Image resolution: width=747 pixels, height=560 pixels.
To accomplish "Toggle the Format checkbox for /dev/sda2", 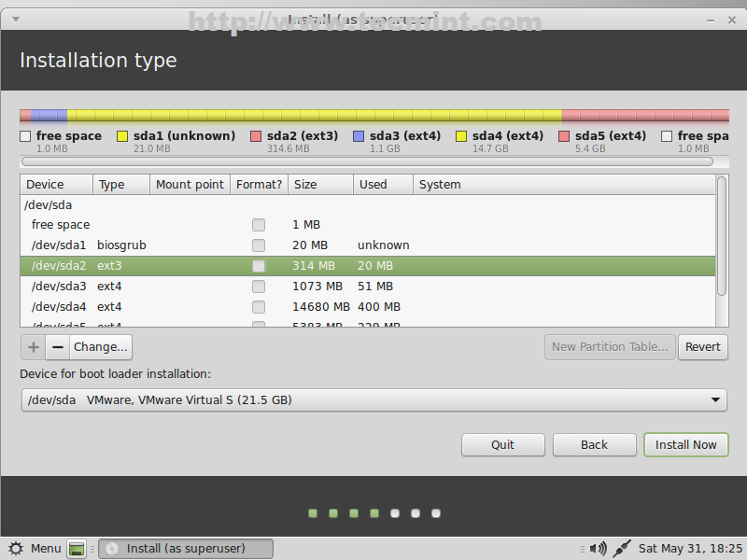I will pyautogui.click(x=259, y=266).
